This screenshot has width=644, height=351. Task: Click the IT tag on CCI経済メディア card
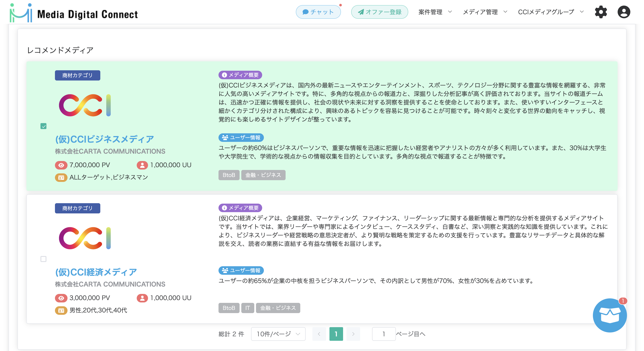click(x=247, y=308)
